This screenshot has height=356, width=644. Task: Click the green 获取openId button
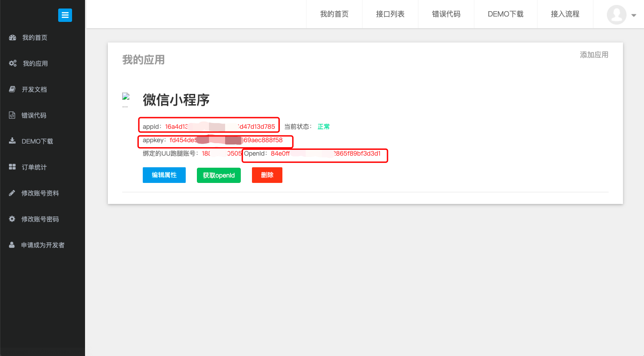219,175
